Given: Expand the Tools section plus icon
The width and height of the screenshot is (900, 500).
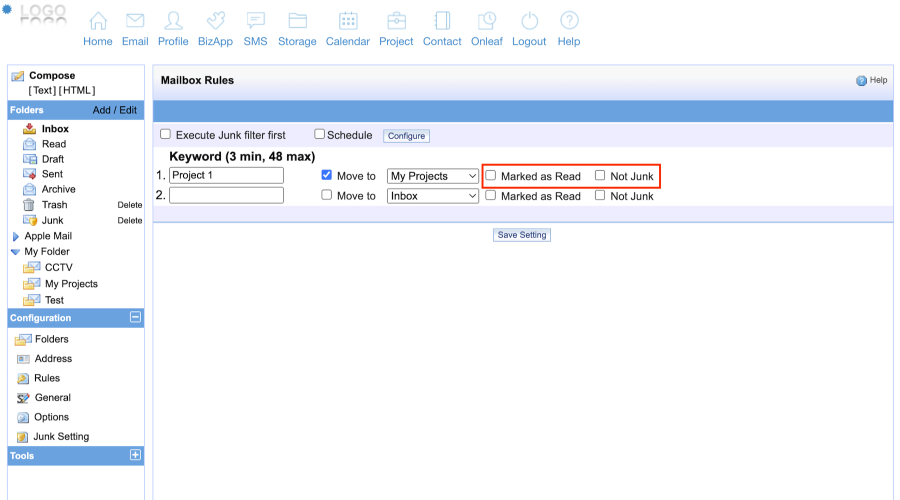Looking at the screenshot, I should tap(136, 455).
